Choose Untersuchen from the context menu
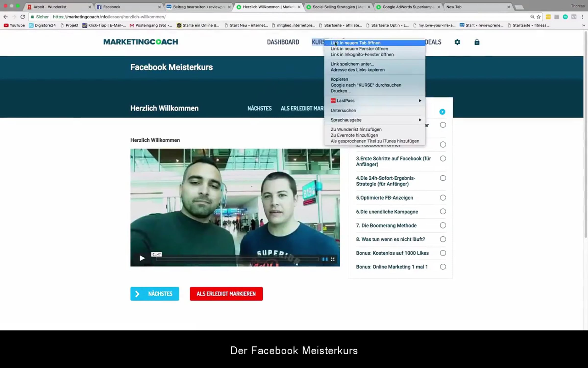The width and height of the screenshot is (588, 368). pyautogui.click(x=375, y=110)
